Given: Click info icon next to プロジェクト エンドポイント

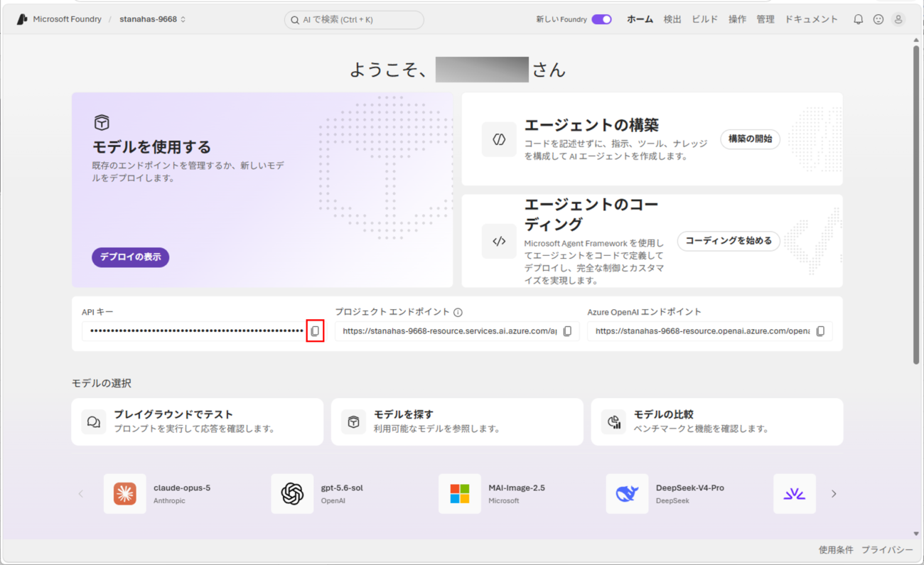Looking at the screenshot, I should 458,312.
